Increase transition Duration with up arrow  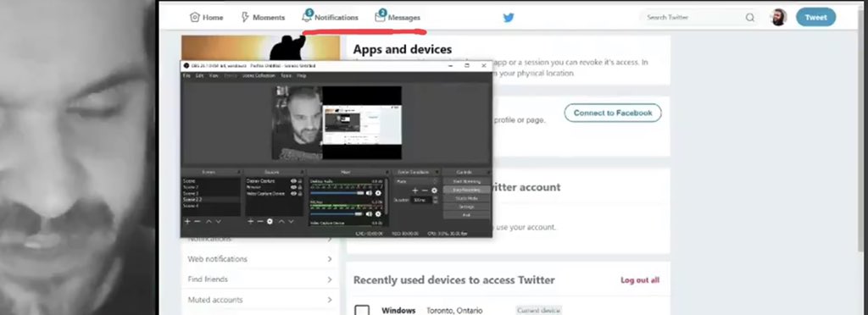(436, 197)
